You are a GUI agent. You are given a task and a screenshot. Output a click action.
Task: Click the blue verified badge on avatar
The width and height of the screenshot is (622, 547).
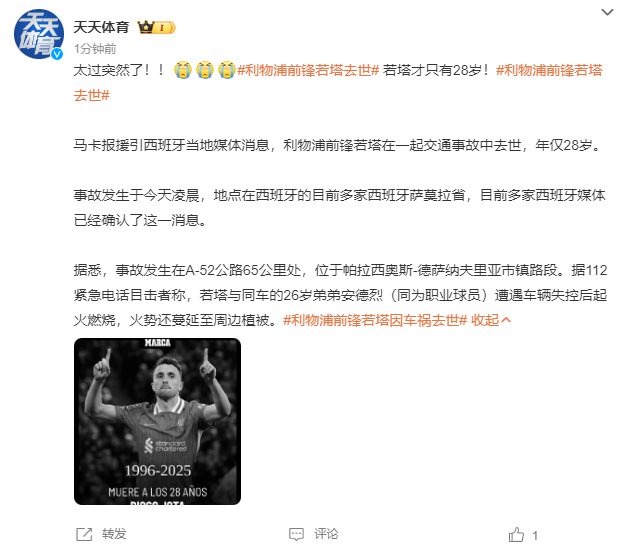tap(57, 54)
